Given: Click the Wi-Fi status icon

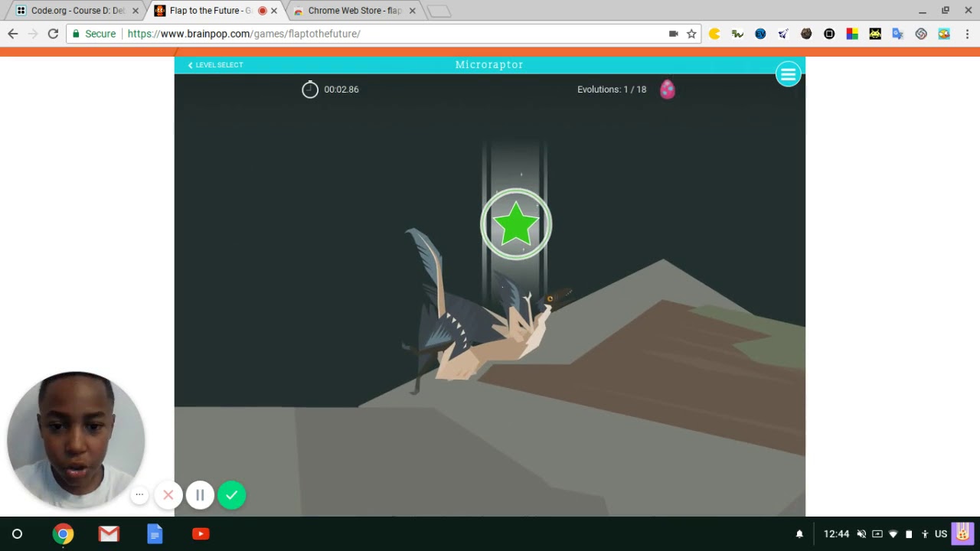Looking at the screenshot, I should pyautogui.click(x=893, y=534).
